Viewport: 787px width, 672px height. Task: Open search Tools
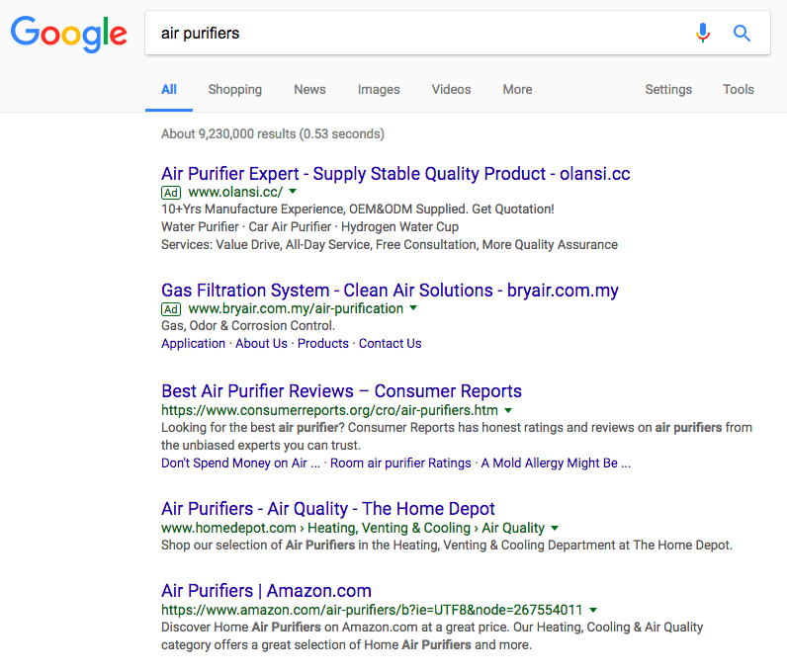pyautogui.click(x=739, y=89)
